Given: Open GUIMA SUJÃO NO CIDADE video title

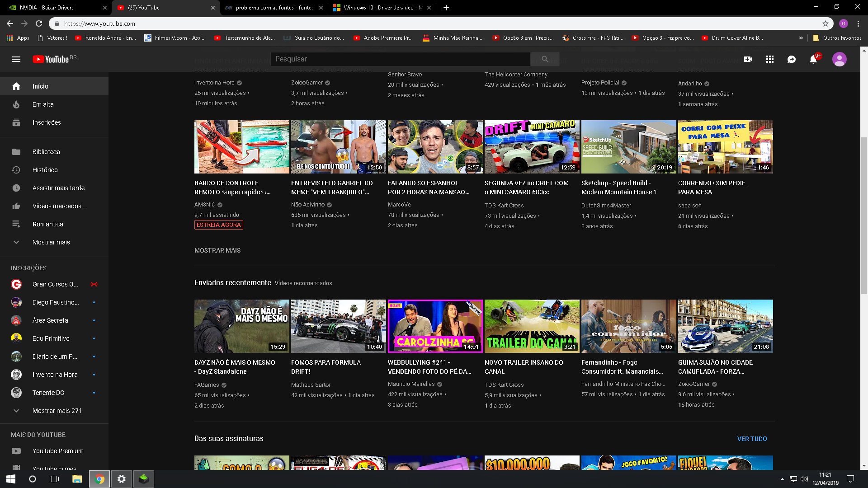Looking at the screenshot, I should pyautogui.click(x=715, y=367).
